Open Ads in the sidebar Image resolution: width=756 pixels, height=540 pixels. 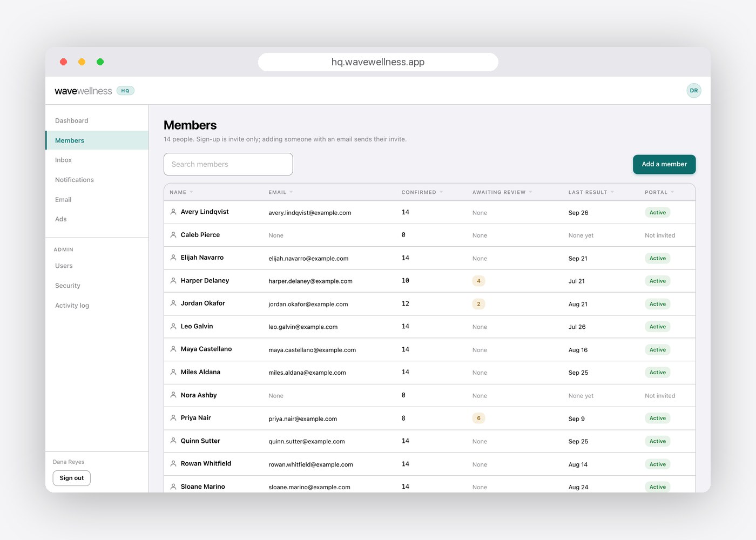click(97, 219)
